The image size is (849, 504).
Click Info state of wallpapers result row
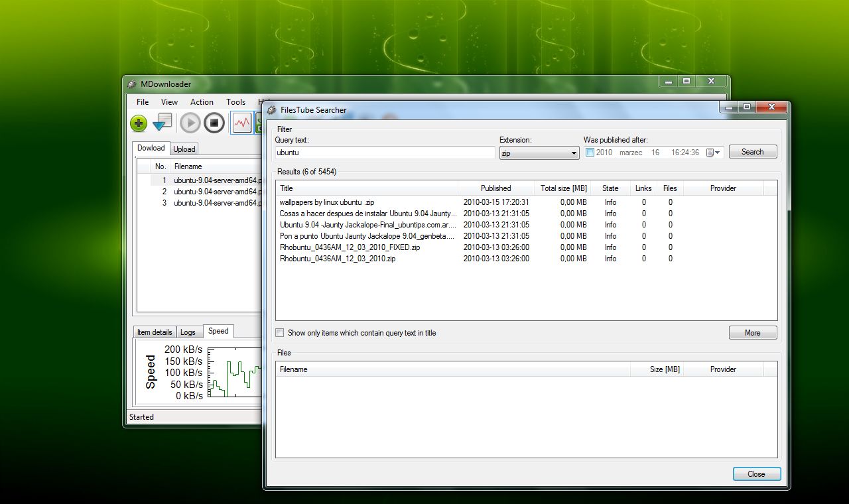(611, 202)
